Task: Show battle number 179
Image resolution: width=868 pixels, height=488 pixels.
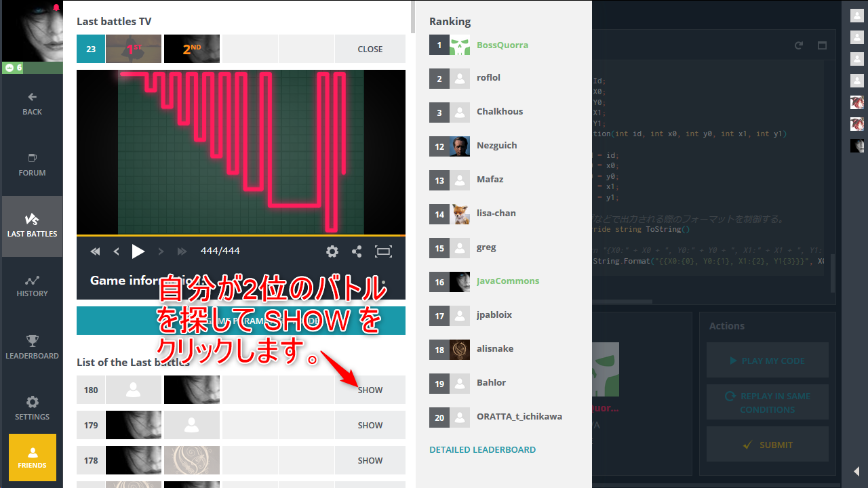Action: [x=370, y=425]
